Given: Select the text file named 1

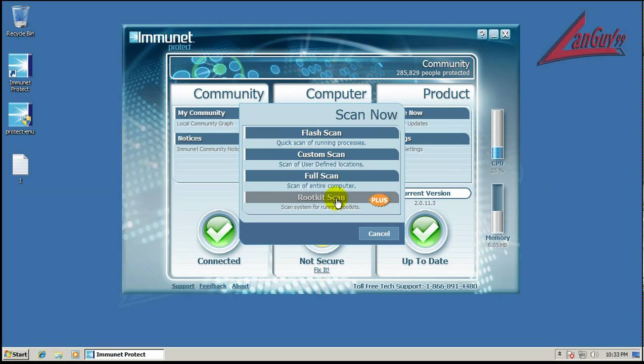Looking at the screenshot, I should (x=20, y=169).
